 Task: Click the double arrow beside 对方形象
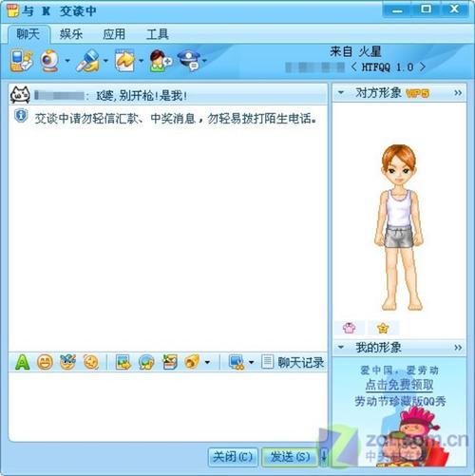point(458,93)
